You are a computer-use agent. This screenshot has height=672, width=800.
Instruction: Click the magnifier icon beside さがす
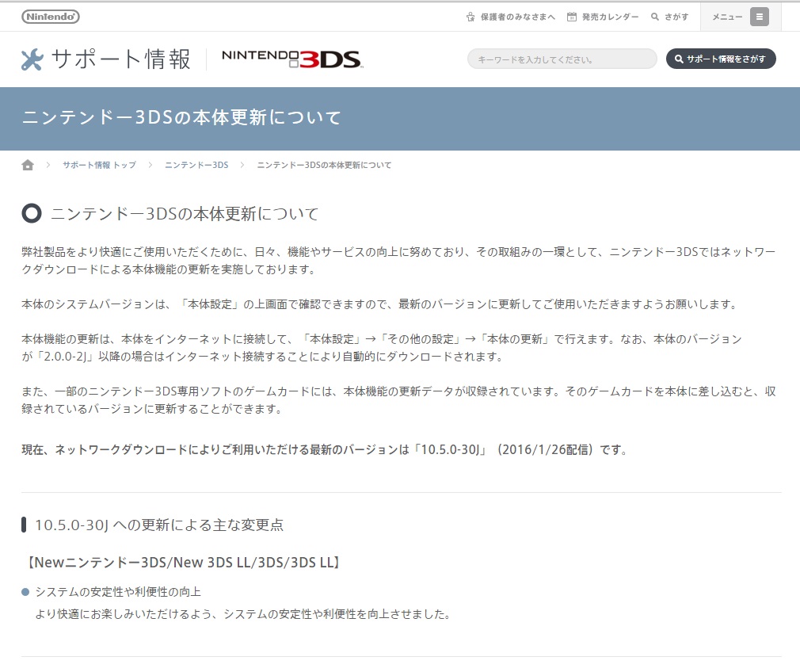point(654,17)
